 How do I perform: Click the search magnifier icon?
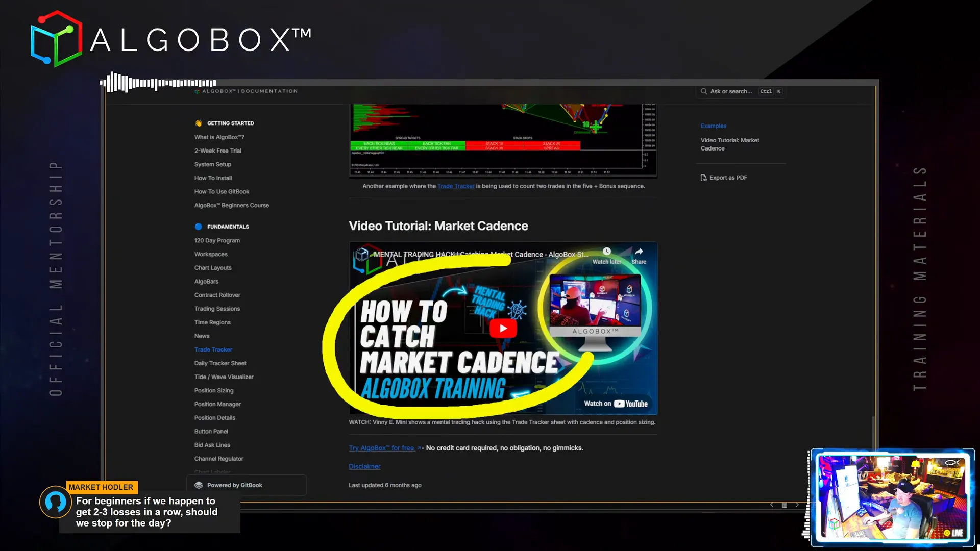click(x=704, y=91)
